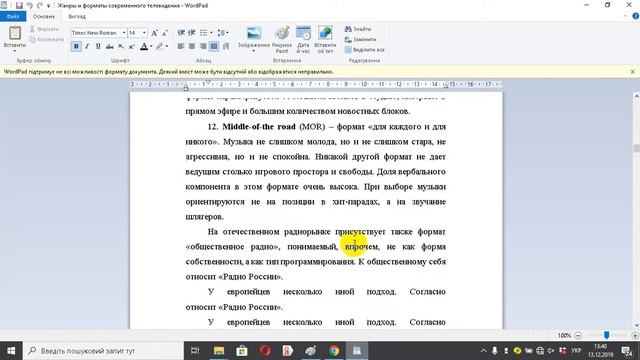Click the Redo icon in quick access toolbar
Image resolution: width=640 pixels, height=360 pixels.
pyautogui.click(x=40, y=5)
